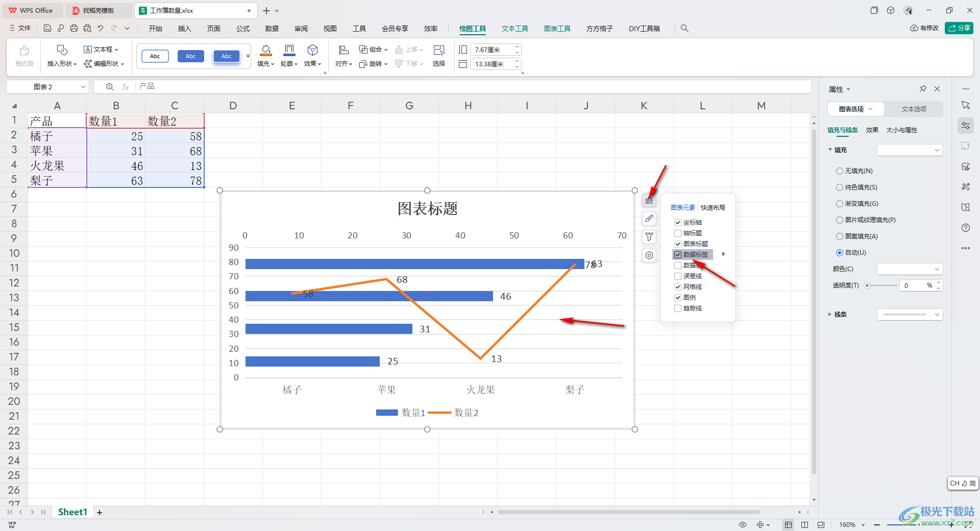
Task: Click the zoom magnifier in formula bar
Action: tap(109, 87)
